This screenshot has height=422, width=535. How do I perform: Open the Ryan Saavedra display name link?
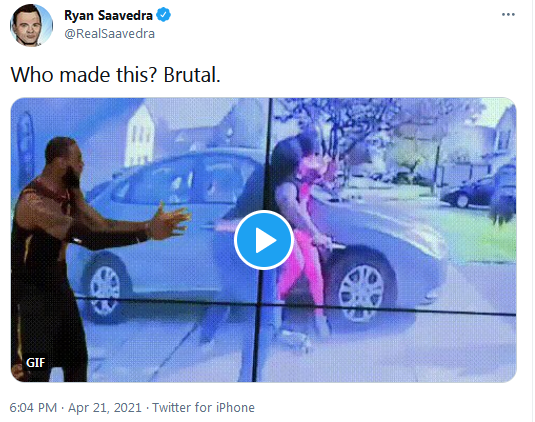(109, 15)
